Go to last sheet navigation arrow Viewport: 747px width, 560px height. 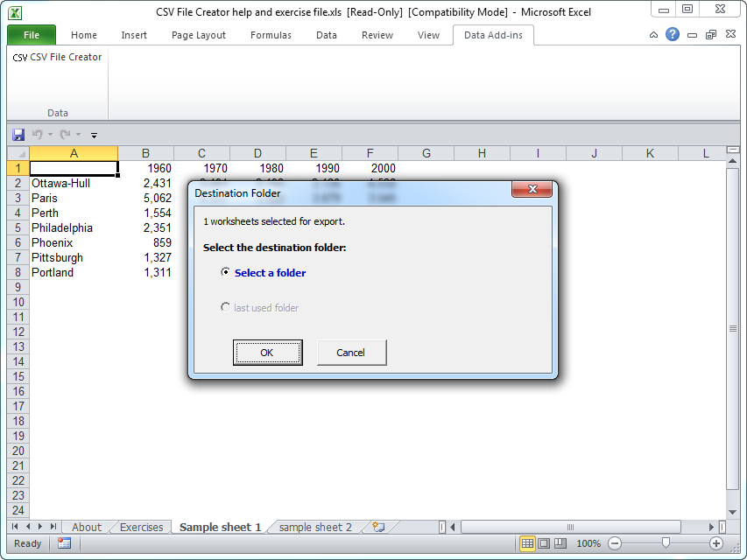pyautogui.click(x=53, y=527)
